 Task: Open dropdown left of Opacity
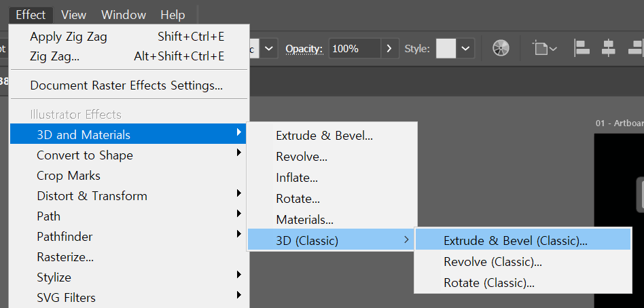[268, 48]
